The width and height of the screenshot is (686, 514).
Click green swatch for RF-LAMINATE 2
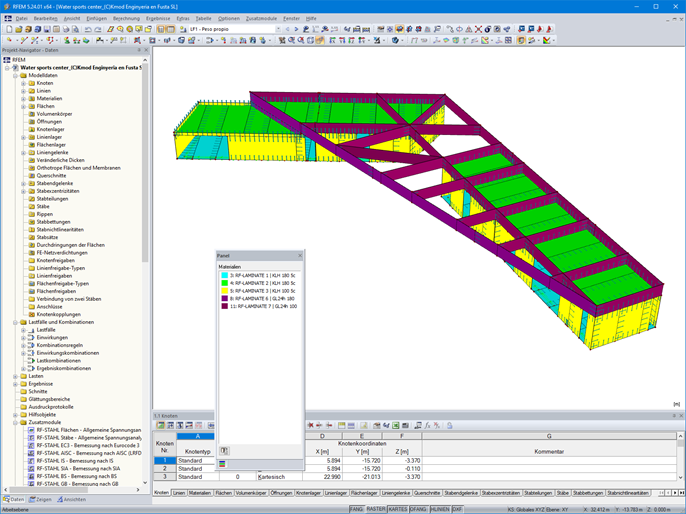(x=224, y=283)
